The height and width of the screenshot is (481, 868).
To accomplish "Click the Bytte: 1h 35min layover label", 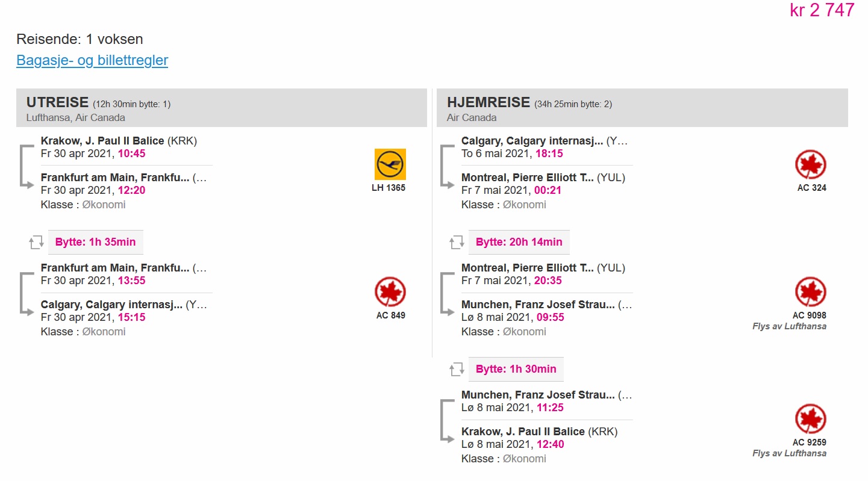I will 96,242.
